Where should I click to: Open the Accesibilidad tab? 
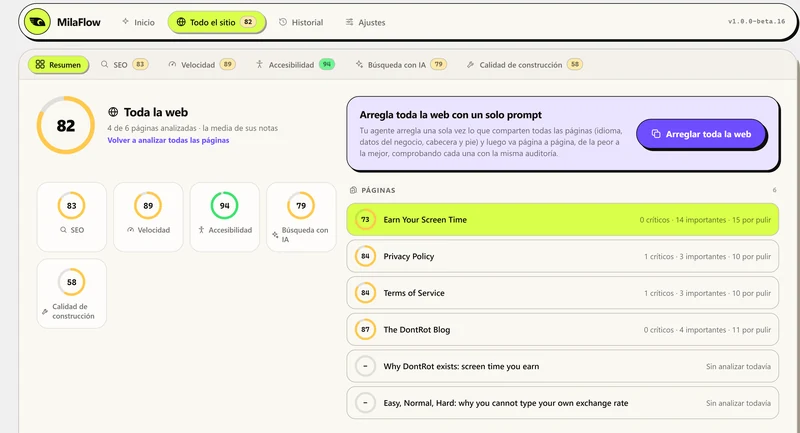[x=295, y=65]
